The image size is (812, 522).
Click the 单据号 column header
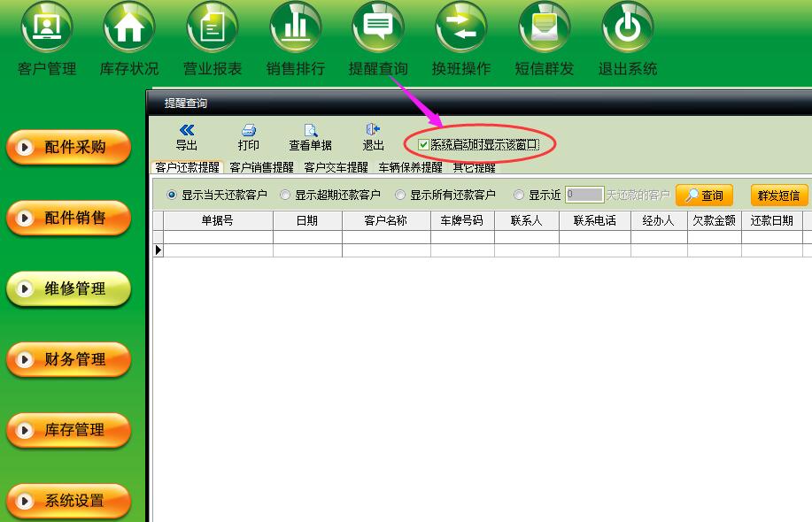click(x=218, y=220)
